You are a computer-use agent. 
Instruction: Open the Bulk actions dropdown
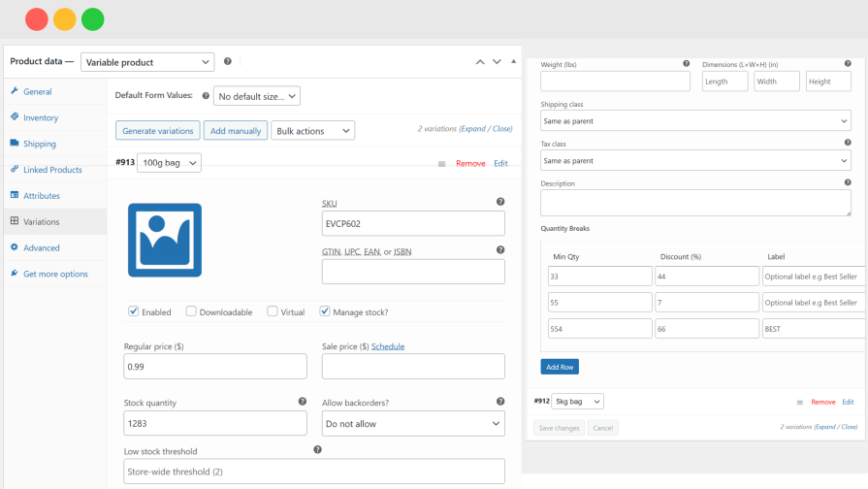(x=312, y=130)
